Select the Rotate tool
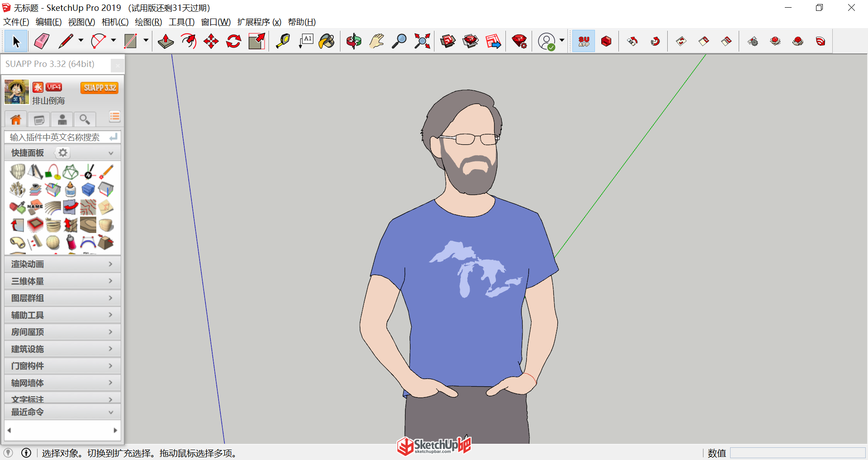The width and height of the screenshot is (868, 460). 234,42
